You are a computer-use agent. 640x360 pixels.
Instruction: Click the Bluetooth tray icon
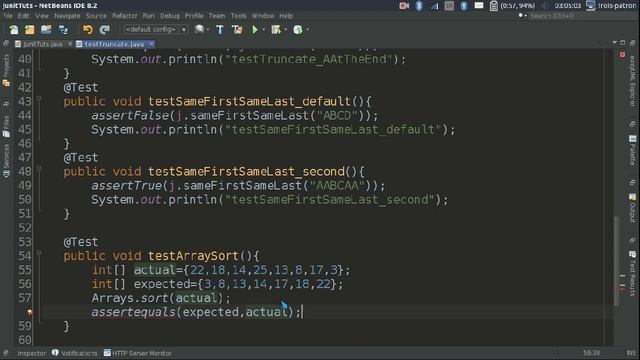pyautogui.click(x=419, y=6)
